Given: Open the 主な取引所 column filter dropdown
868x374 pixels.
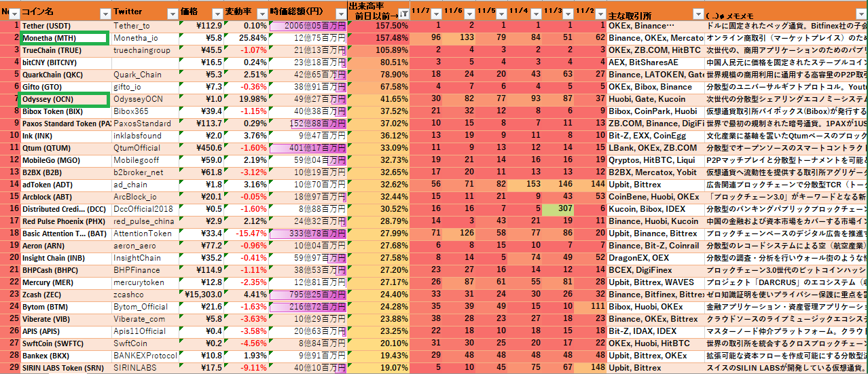Looking at the screenshot, I should [698, 13].
